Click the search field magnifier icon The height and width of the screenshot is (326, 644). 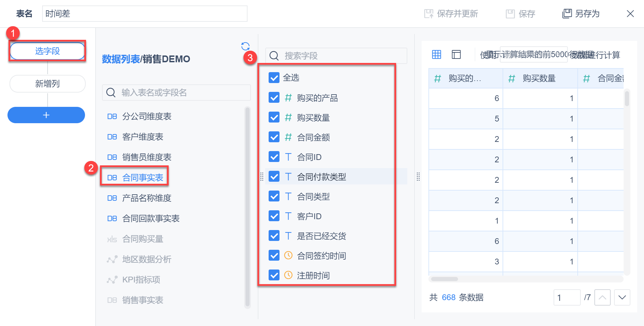tap(274, 56)
